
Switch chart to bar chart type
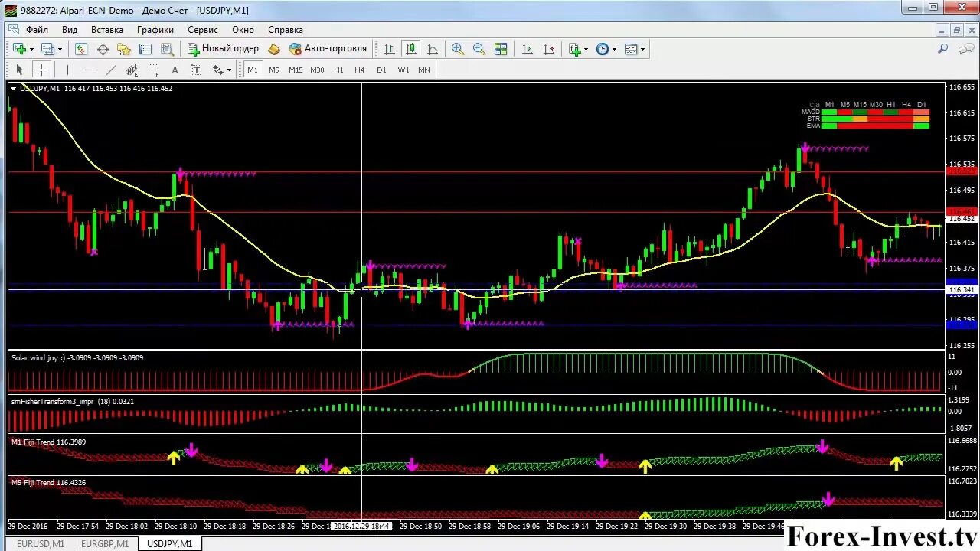click(x=390, y=49)
